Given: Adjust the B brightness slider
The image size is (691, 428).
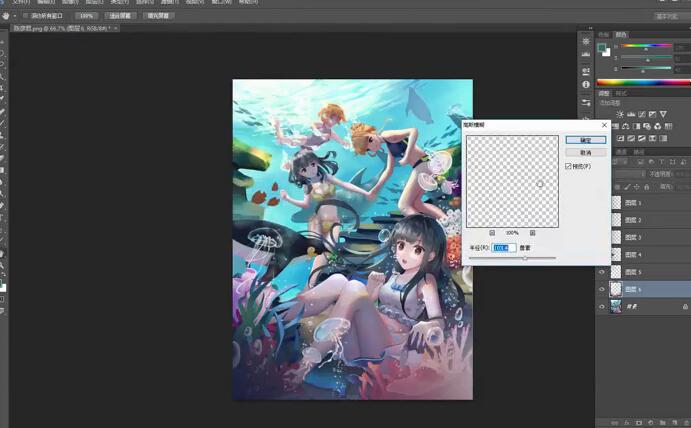Looking at the screenshot, I should coord(646,69).
